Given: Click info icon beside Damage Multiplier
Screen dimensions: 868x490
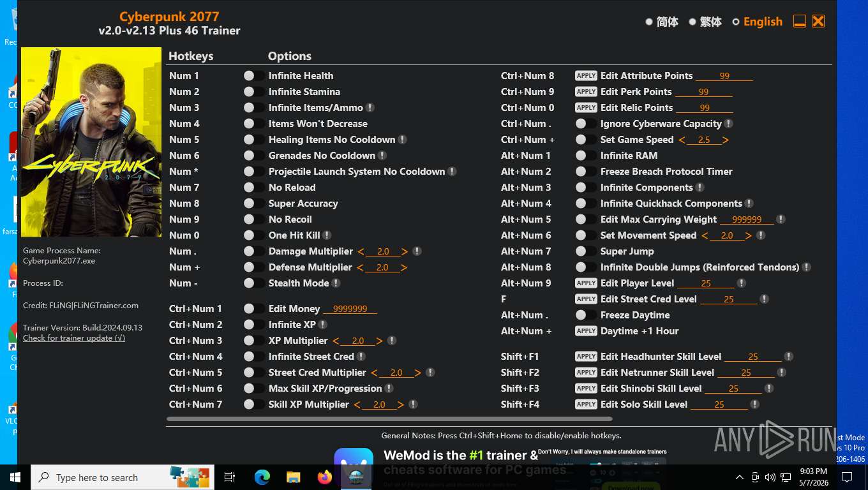Looking at the screenshot, I should tap(417, 251).
